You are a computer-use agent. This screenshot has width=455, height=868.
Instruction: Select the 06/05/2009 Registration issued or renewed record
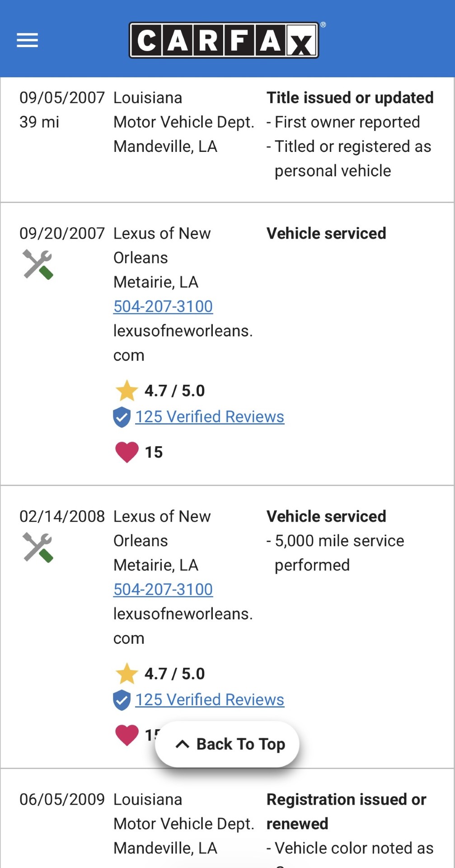[227, 818]
